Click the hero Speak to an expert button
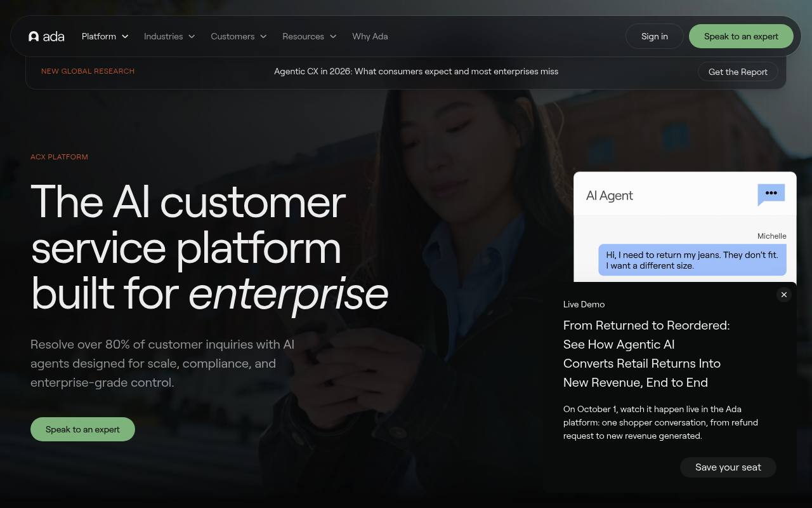Image resolution: width=812 pixels, height=508 pixels. pyautogui.click(x=82, y=429)
